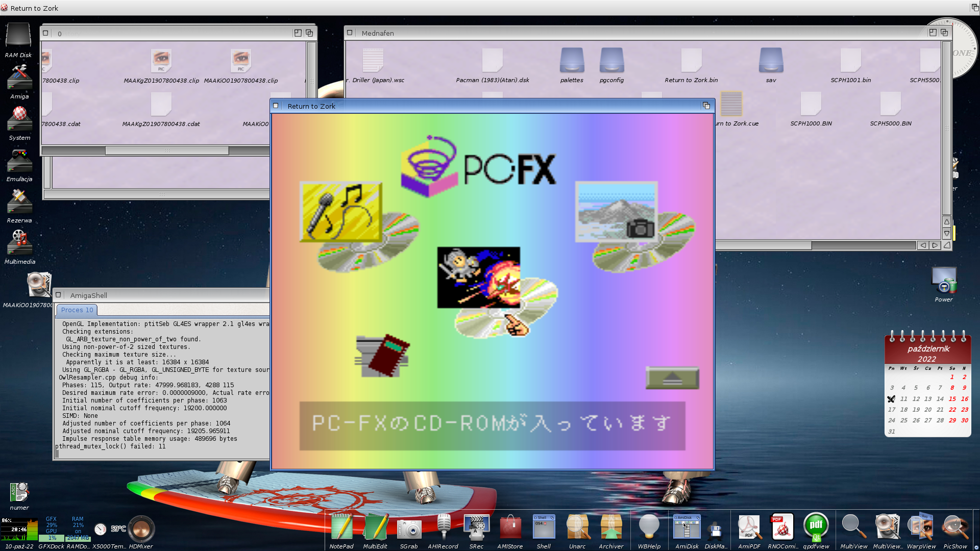Click Mednafen window scroll down arrow
Viewport: 980px width, 551px height.
tap(947, 233)
